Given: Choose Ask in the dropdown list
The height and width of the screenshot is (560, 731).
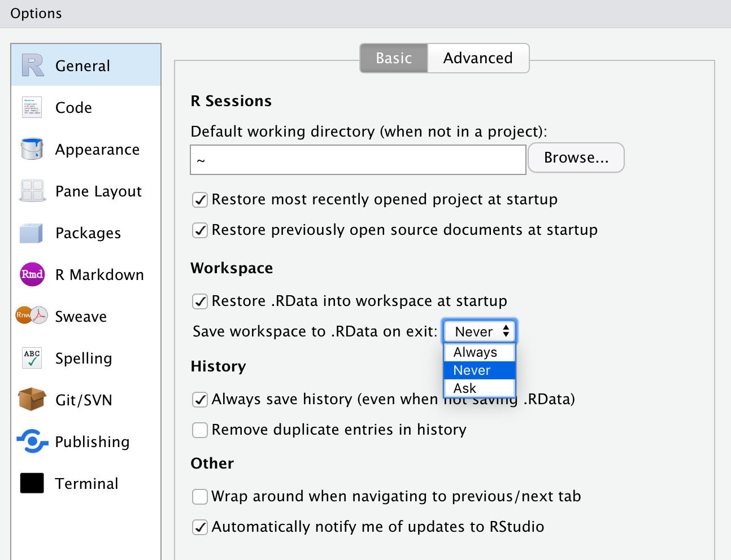Looking at the screenshot, I should [479, 388].
